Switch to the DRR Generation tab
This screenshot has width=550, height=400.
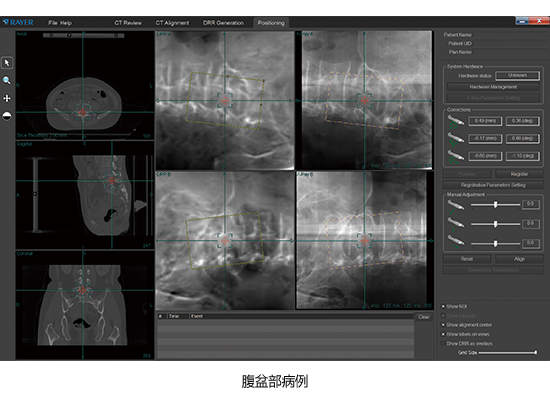coord(223,23)
